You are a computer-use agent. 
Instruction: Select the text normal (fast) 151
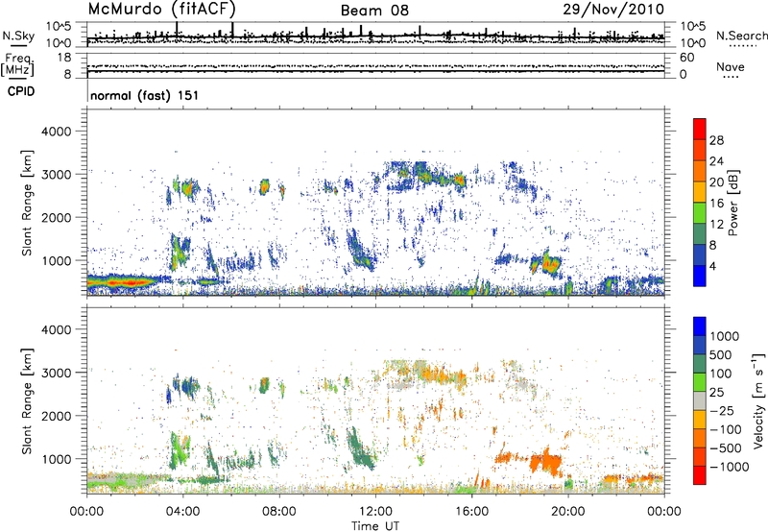tap(145, 95)
